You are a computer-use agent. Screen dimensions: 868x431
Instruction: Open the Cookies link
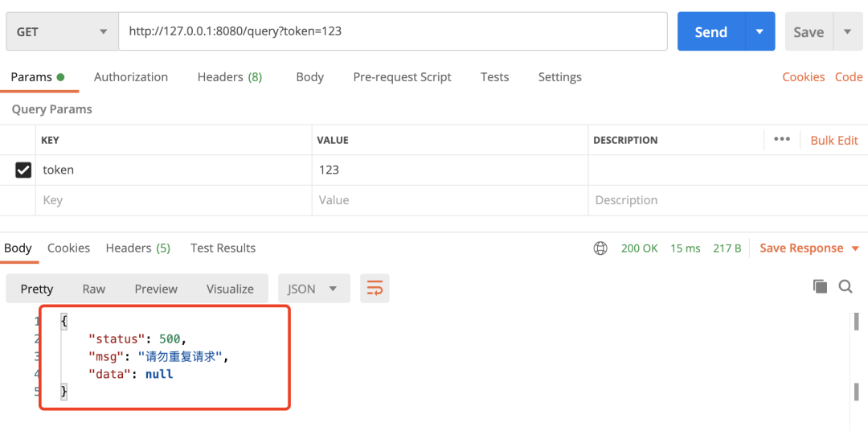click(803, 77)
